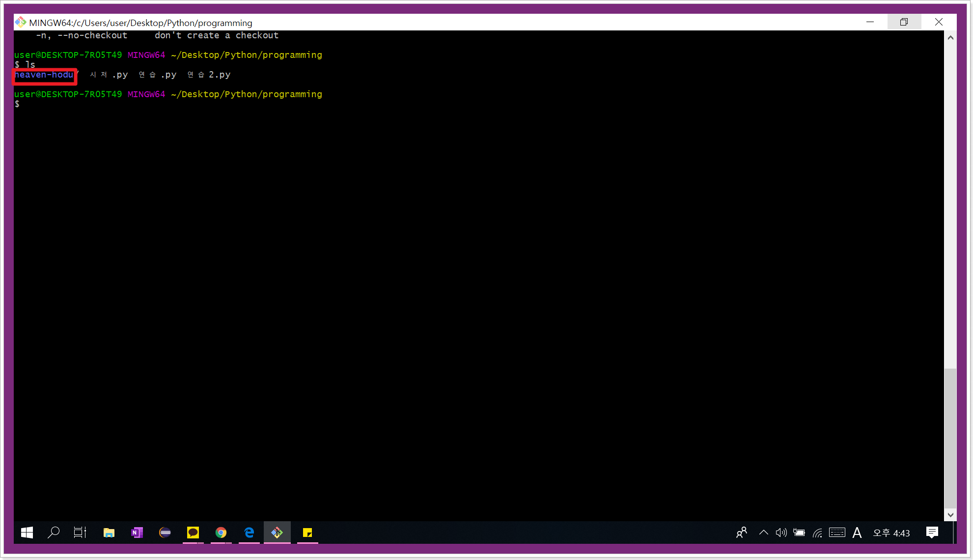Toggle the input language indicator A
Viewport: 973px width, 560px height.
pos(857,533)
